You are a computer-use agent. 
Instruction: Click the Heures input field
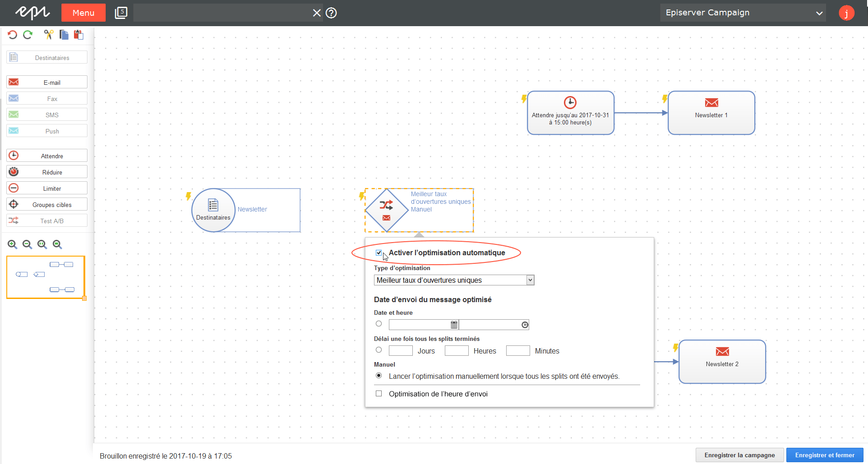(457, 350)
